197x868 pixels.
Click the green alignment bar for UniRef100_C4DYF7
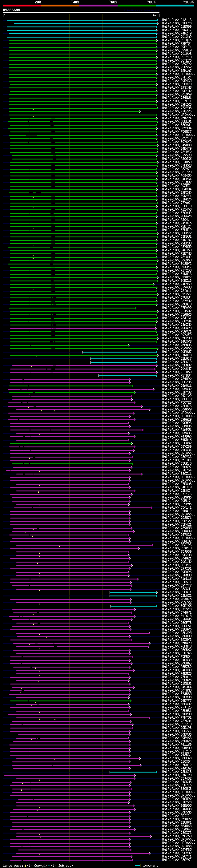(70, 701)
